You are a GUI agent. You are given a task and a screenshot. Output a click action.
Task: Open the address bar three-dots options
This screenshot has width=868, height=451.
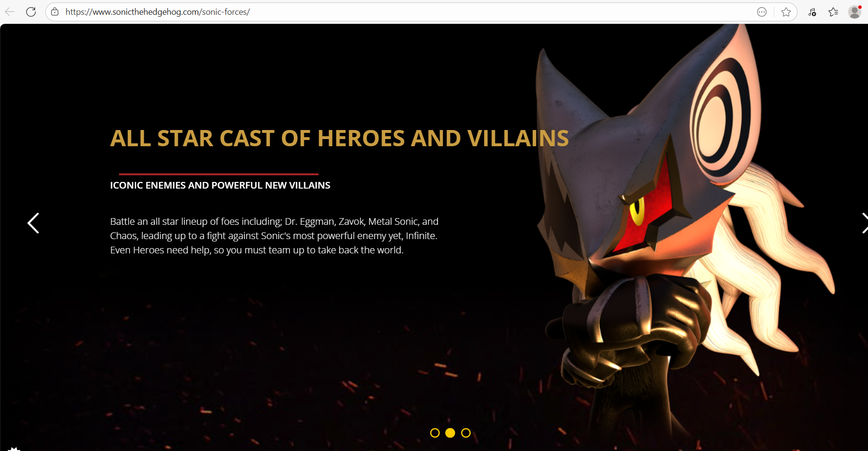762,12
